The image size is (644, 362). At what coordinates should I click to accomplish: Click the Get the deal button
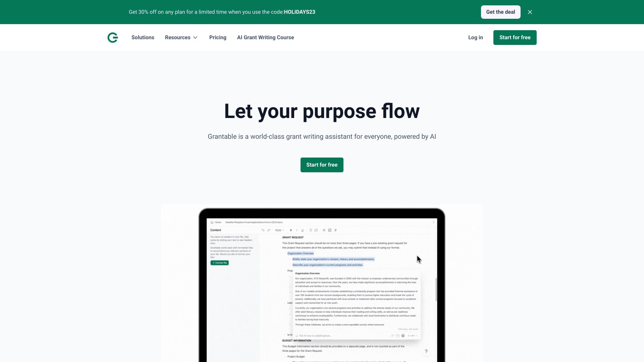[500, 12]
